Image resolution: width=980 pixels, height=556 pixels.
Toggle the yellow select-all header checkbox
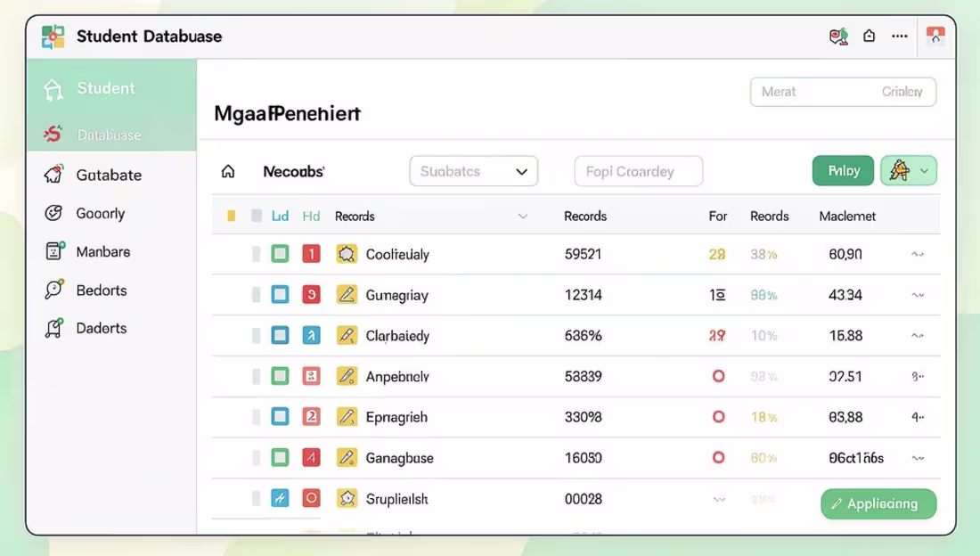(232, 216)
